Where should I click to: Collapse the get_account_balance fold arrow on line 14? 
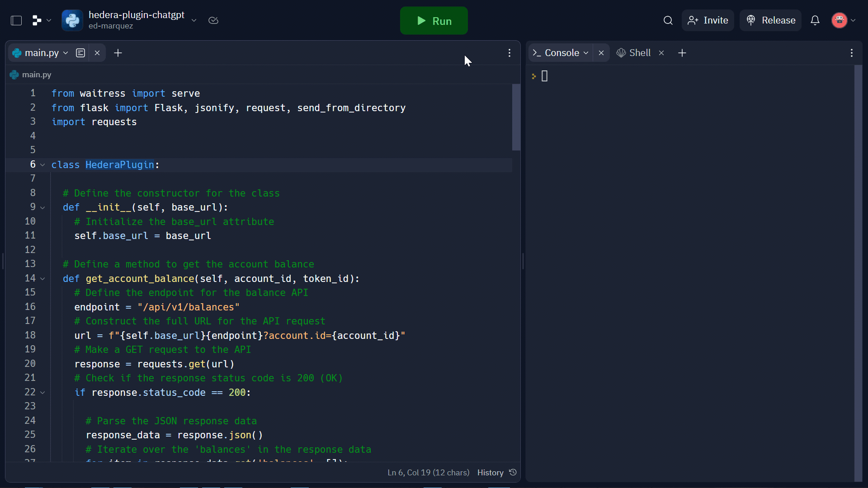pos(42,279)
